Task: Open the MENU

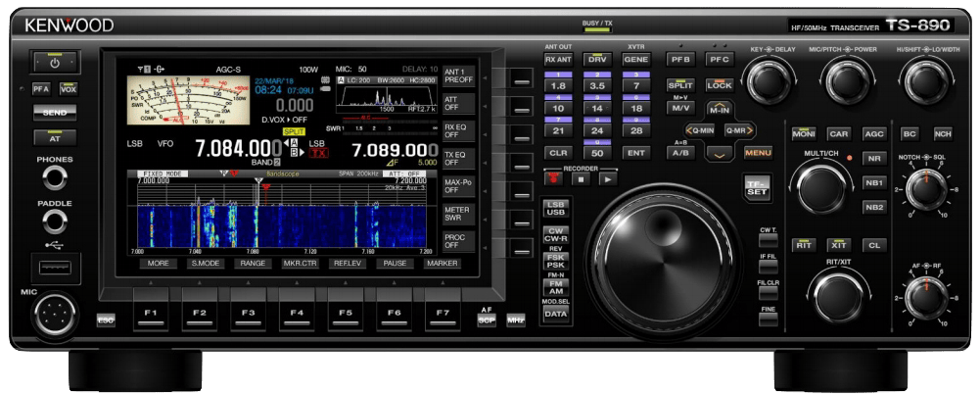Action: [x=758, y=153]
